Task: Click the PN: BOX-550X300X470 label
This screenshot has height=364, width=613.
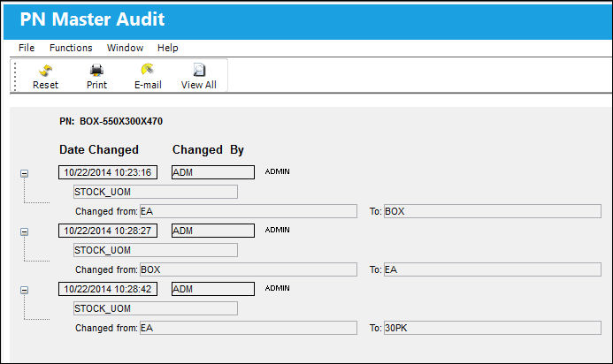Action: coord(111,121)
